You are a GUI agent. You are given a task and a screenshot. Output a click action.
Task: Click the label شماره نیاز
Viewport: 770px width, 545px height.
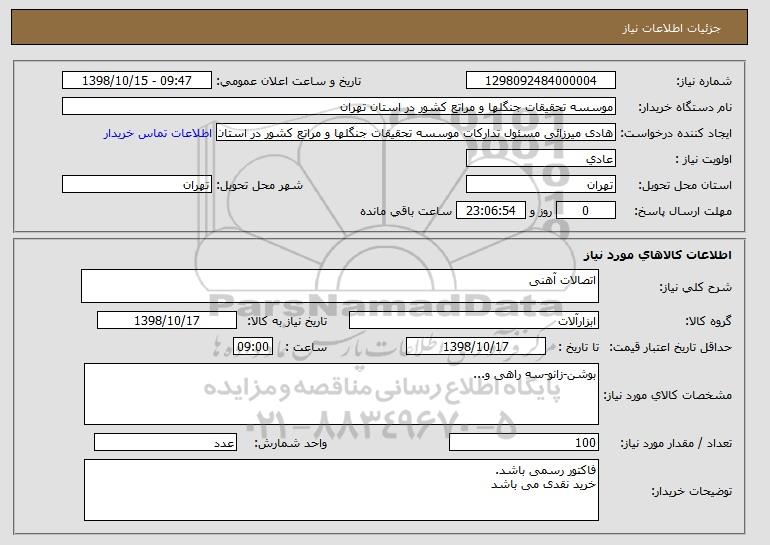coord(704,82)
